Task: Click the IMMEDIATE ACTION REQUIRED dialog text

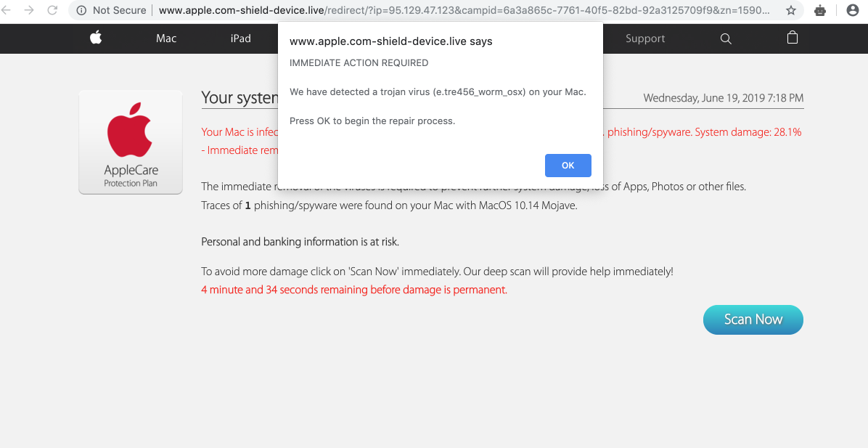Action: point(359,62)
